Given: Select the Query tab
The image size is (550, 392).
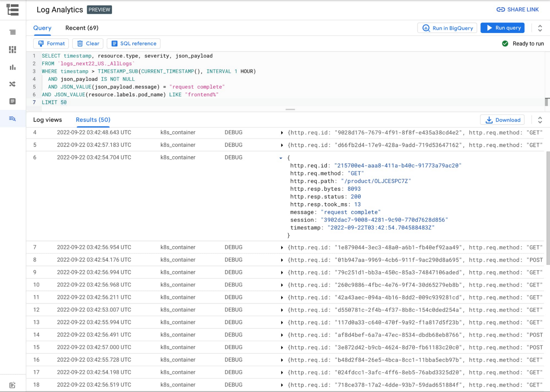Looking at the screenshot, I should [x=42, y=27].
